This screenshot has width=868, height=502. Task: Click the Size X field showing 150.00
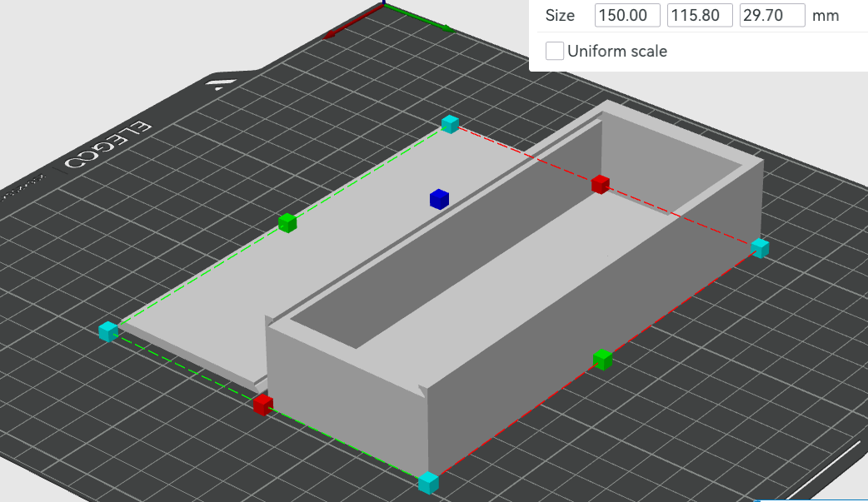(x=627, y=15)
